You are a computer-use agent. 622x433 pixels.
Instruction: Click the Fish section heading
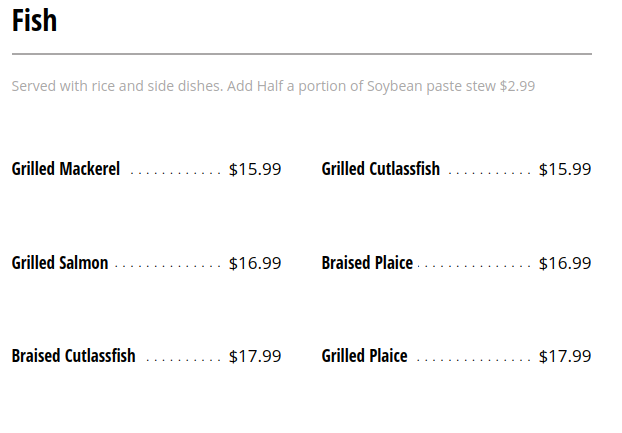[x=34, y=20]
